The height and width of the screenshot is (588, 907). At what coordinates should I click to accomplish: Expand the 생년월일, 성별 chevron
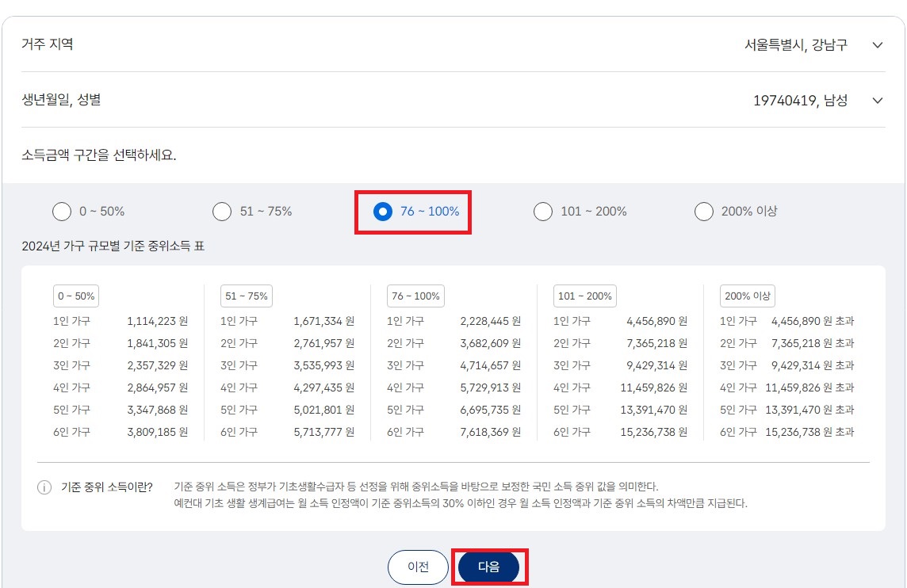(x=878, y=101)
